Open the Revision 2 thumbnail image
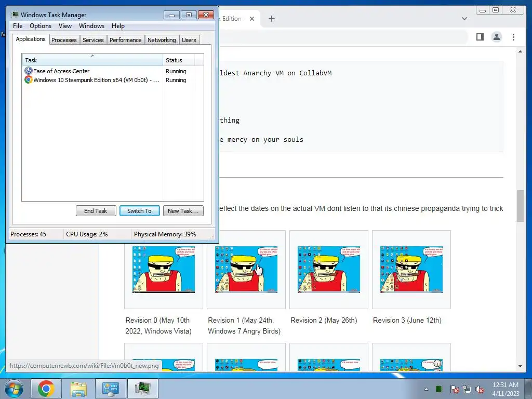 coord(329,270)
